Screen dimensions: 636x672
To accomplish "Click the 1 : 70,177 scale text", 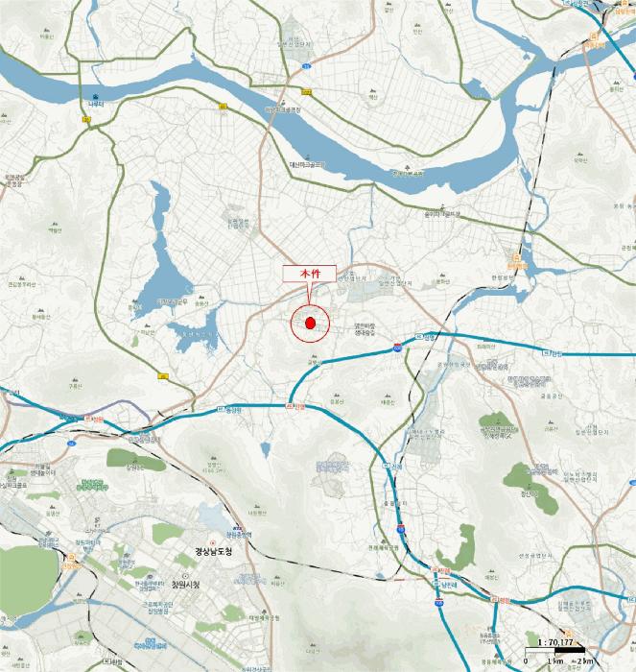I will click(555, 642).
